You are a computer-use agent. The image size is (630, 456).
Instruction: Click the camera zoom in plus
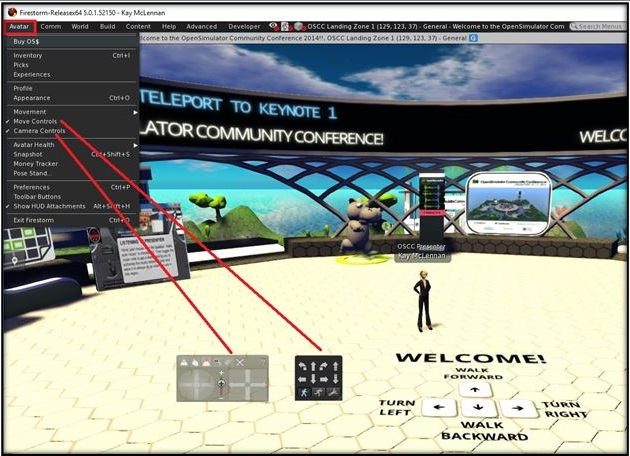pyautogui.click(x=221, y=372)
